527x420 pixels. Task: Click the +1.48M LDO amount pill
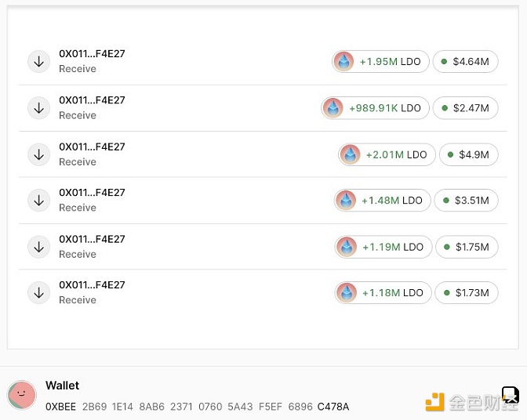click(381, 201)
